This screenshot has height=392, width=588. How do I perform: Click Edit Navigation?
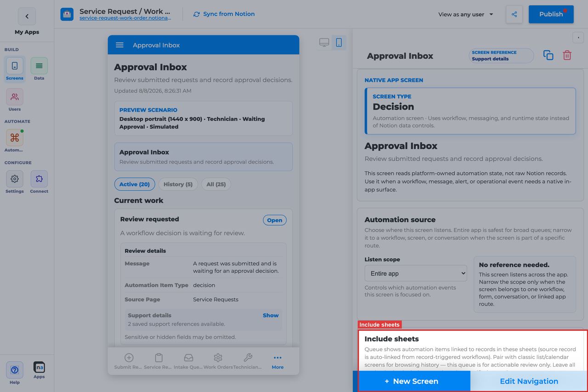(529, 381)
